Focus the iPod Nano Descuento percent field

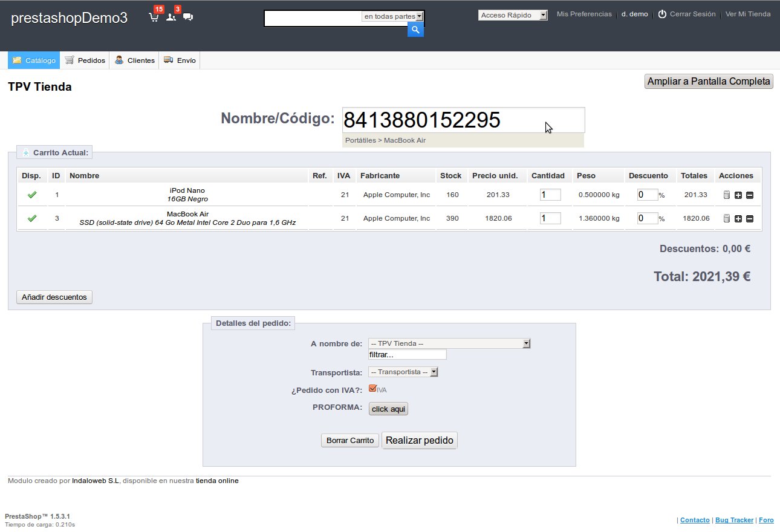[x=648, y=195]
